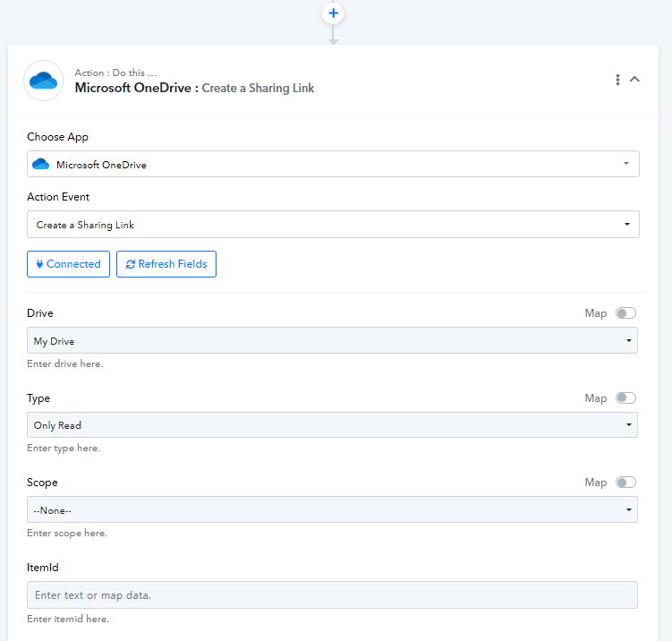
Task: Open the Drive dropdown showing My Drive
Action: 332,340
